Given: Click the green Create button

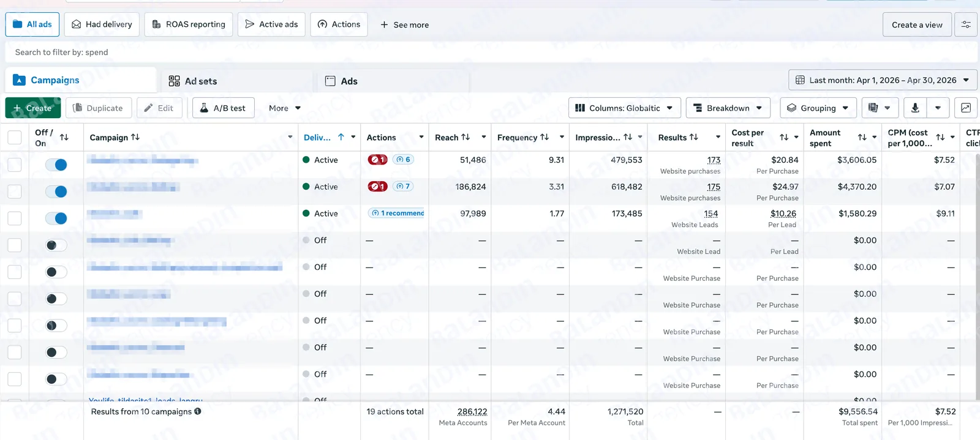Looking at the screenshot, I should tap(33, 108).
